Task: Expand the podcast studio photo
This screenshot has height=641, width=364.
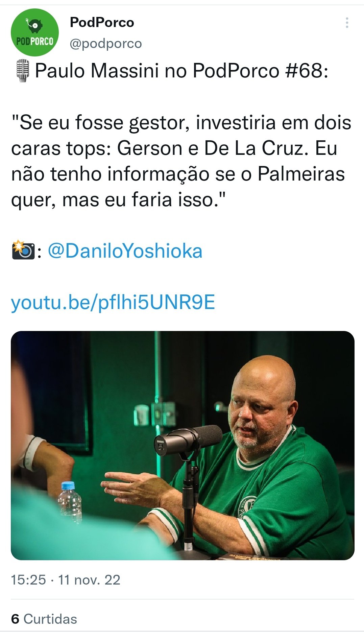Action: pos(183,446)
